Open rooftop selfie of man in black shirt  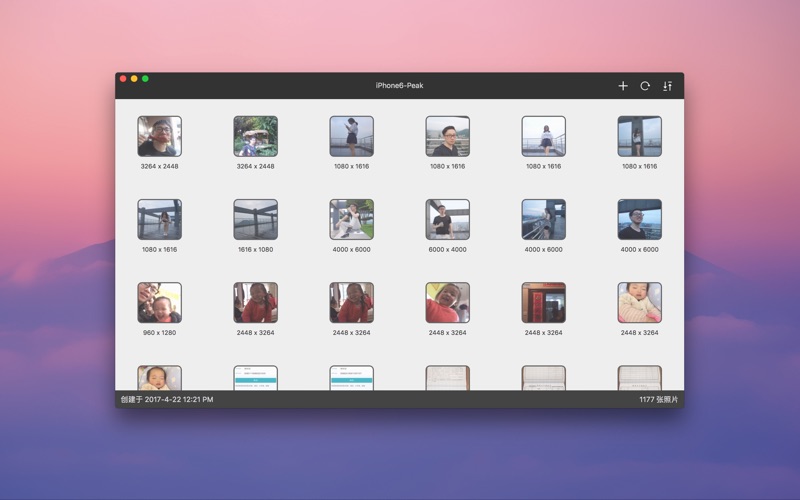(447, 136)
